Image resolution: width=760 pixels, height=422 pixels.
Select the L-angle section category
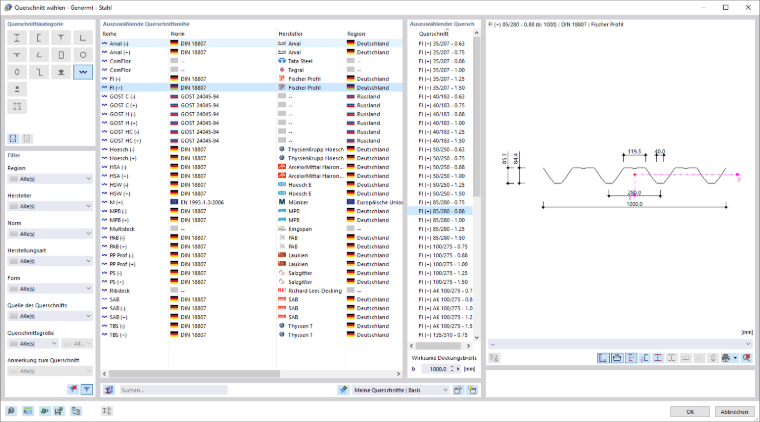(x=83, y=38)
